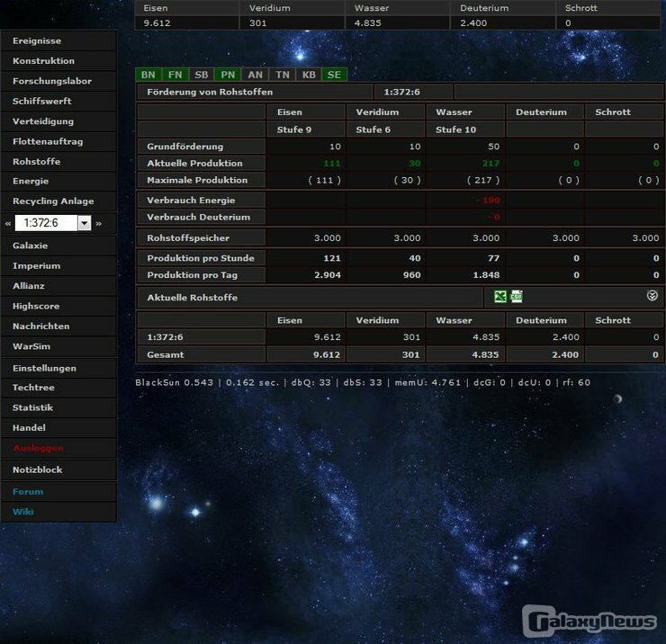Click the green 217 Wasser production value
This screenshot has width=666, height=644.
(490, 164)
